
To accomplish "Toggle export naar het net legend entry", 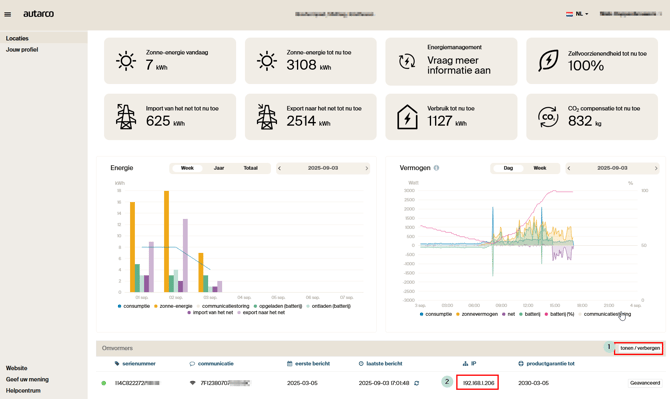I will tap(261, 313).
